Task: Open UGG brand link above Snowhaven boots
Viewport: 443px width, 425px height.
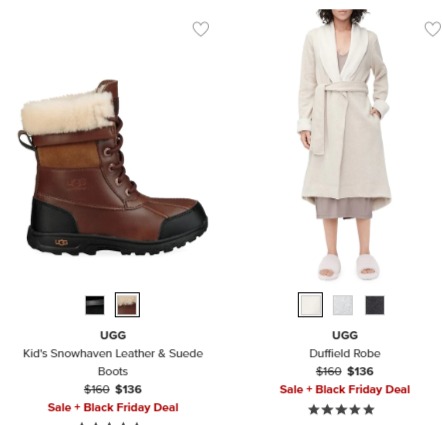Action: click(113, 335)
